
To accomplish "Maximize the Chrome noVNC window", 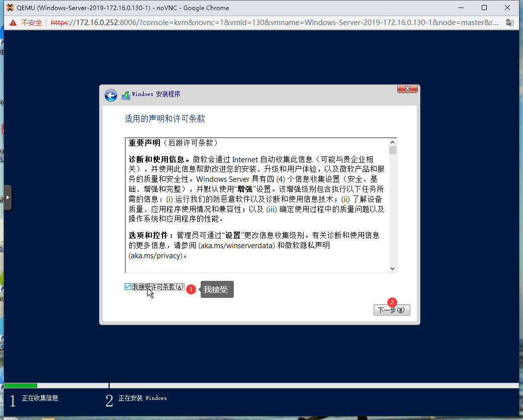I will (484, 8).
